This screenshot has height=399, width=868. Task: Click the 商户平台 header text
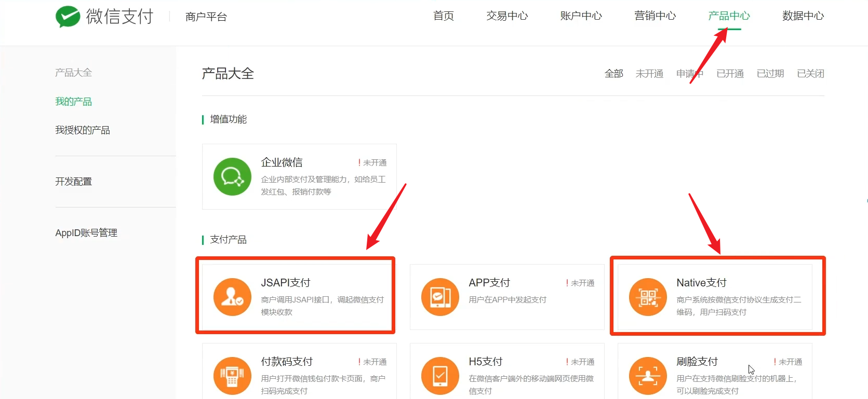coord(206,17)
